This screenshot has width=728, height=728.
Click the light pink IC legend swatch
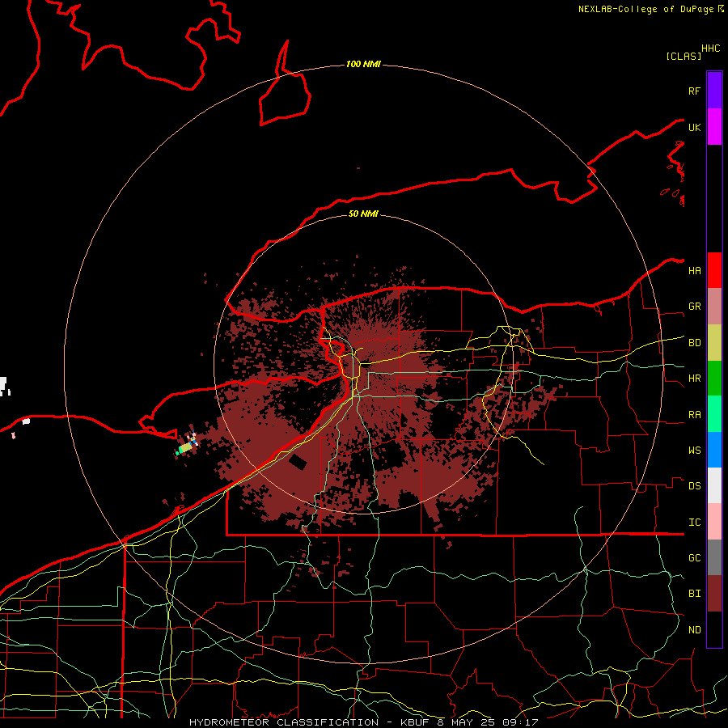click(x=714, y=522)
